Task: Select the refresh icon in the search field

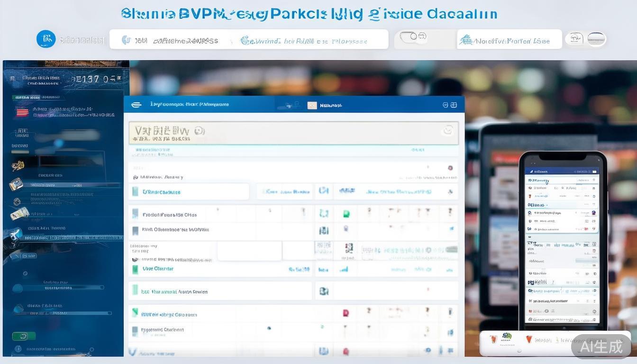Action: coord(447,130)
